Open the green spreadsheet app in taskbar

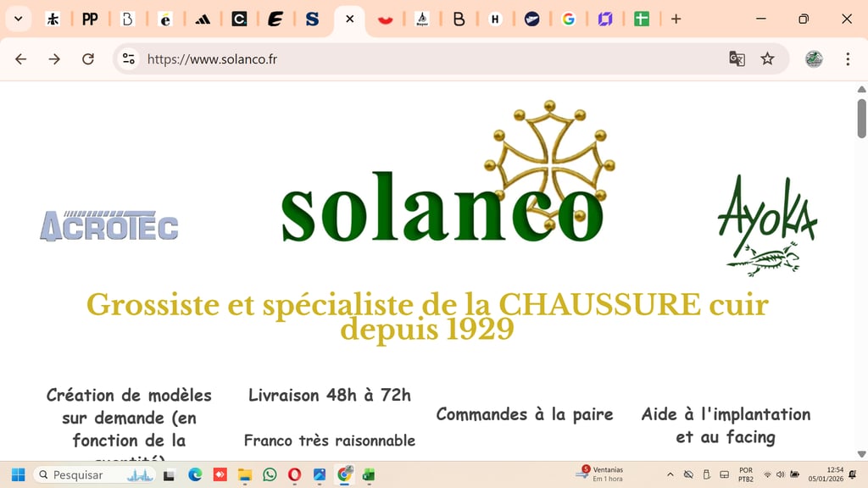click(369, 474)
